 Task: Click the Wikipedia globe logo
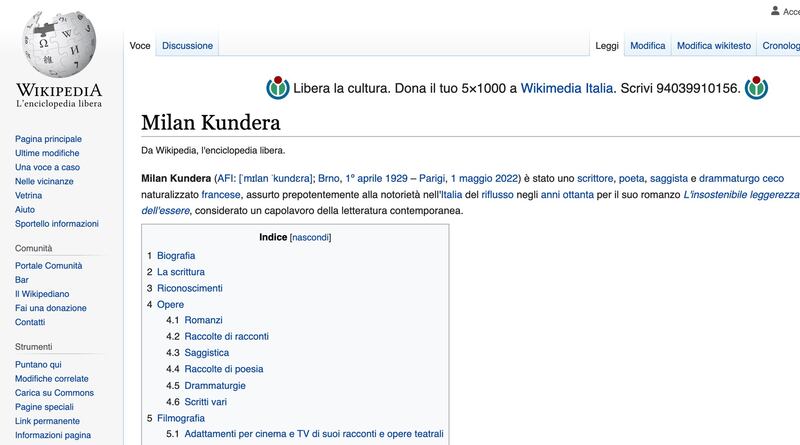pos(59,44)
